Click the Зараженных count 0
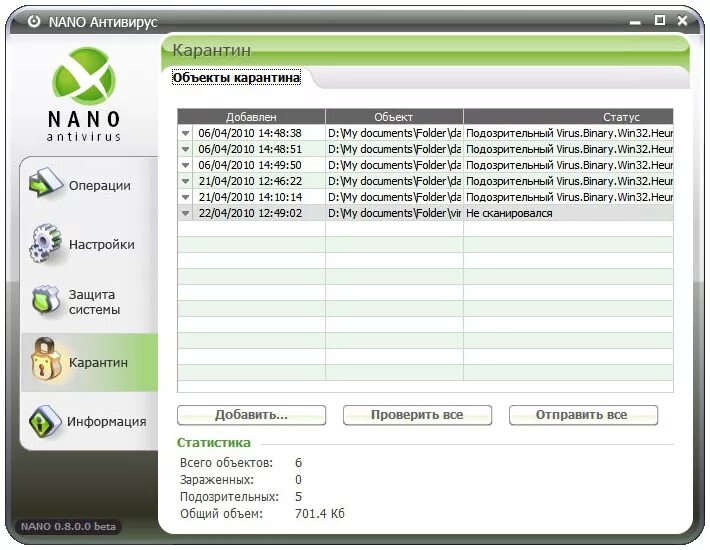This screenshot has width=710, height=550. point(298,479)
